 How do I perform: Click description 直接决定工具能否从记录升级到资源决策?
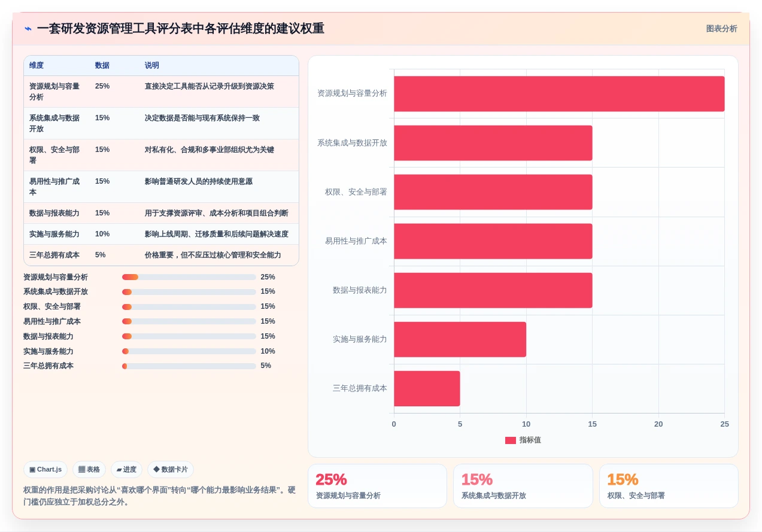pyautogui.click(x=210, y=86)
